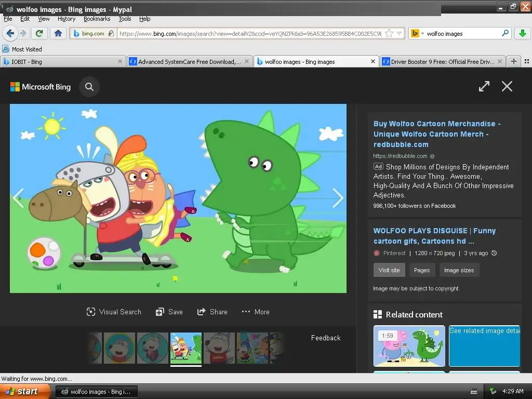Show next image with right chevron
The image size is (532, 399).
(x=338, y=198)
